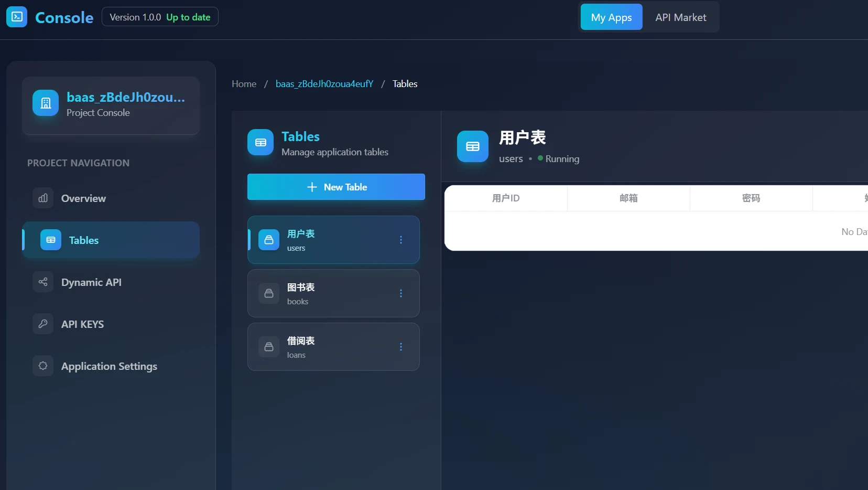The image size is (868, 490).
Task: Open the users table options menu
Action: coord(401,240)
